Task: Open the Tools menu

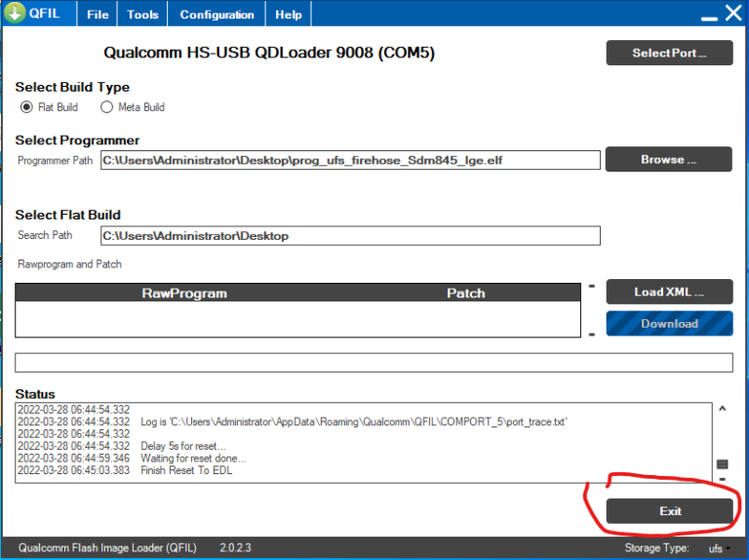Action: pos(142,15)
